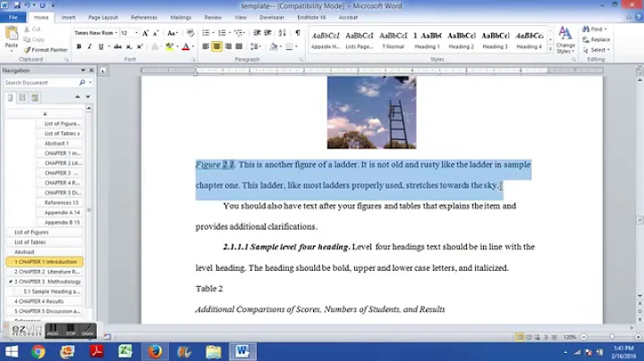Toggle Underline formatting
Image resolution: width=644 pixels, height=361 pixels.
click(100, 46)
